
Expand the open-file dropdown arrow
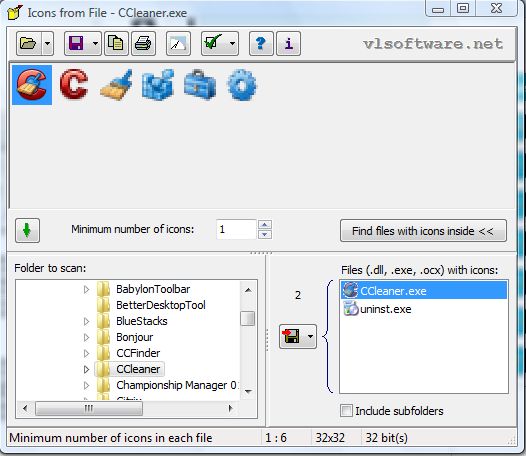(48, 43)
